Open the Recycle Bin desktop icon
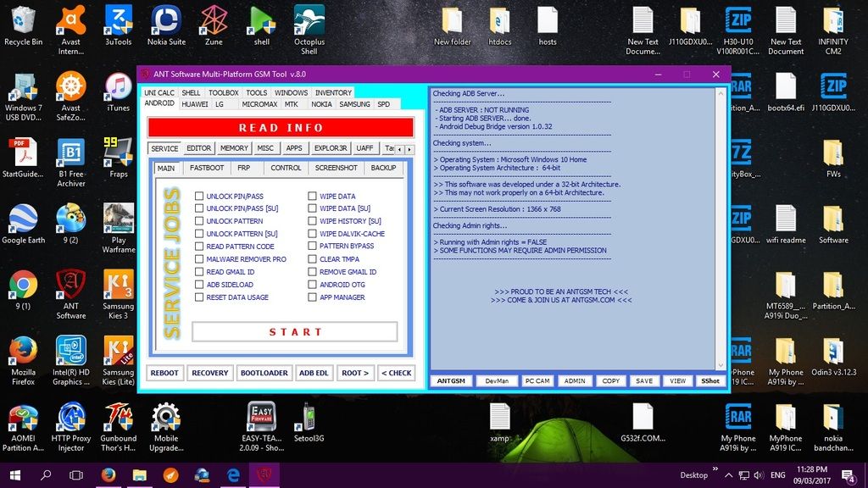 (23, 26)
